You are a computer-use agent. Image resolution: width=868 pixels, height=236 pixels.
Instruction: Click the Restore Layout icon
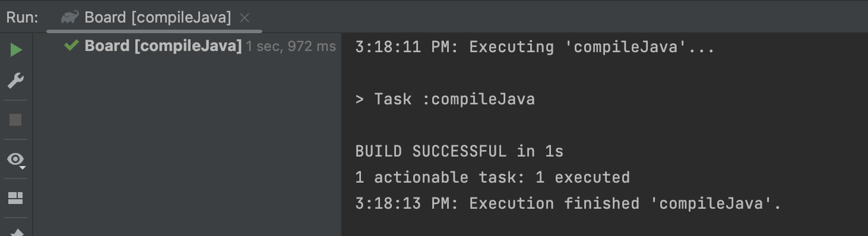[x=15, y=198]
